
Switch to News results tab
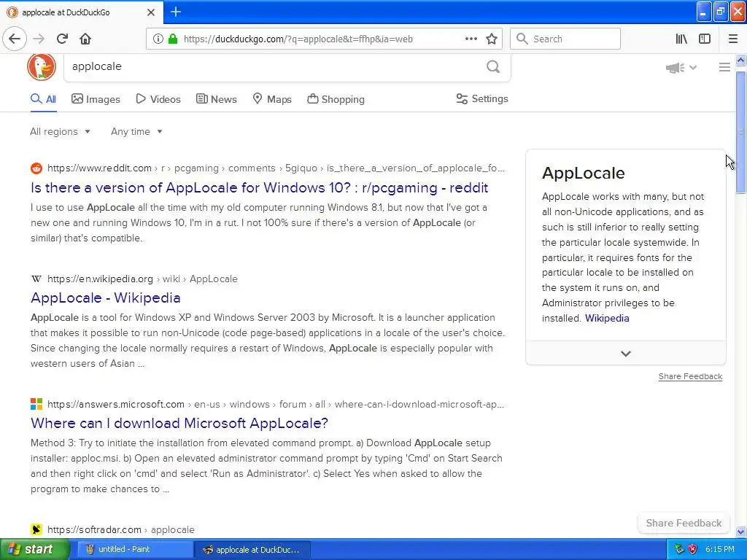pyautogui.click(x=216, y=99)
